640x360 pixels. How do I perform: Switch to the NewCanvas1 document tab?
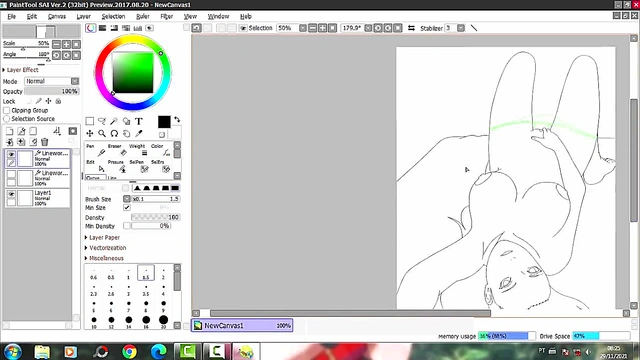tap(242, 325)
